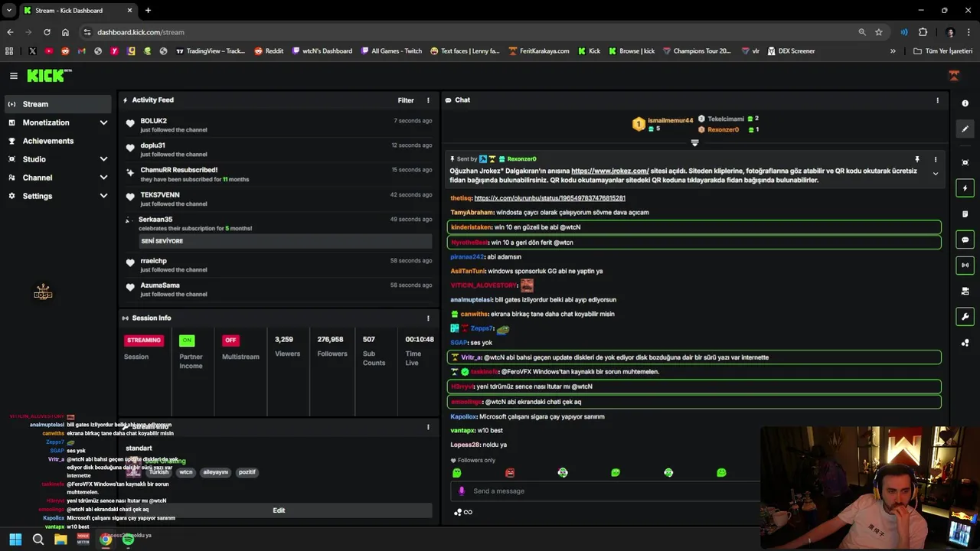Viewport: 980px width, 551px height.
Task: Click the 3,259 Viewers stat
Action: point(288,346)
